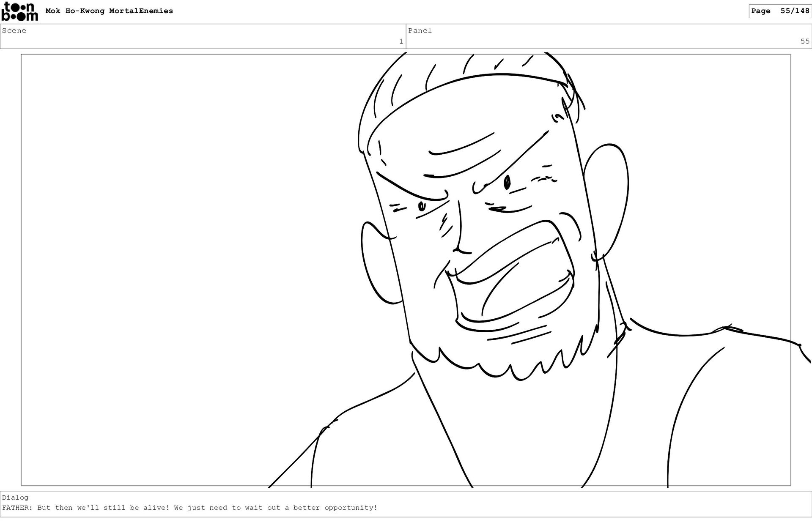This screenshot has width=812, height=525.
Task: Click the Dialog section label
Action: (x=15, y=498)
